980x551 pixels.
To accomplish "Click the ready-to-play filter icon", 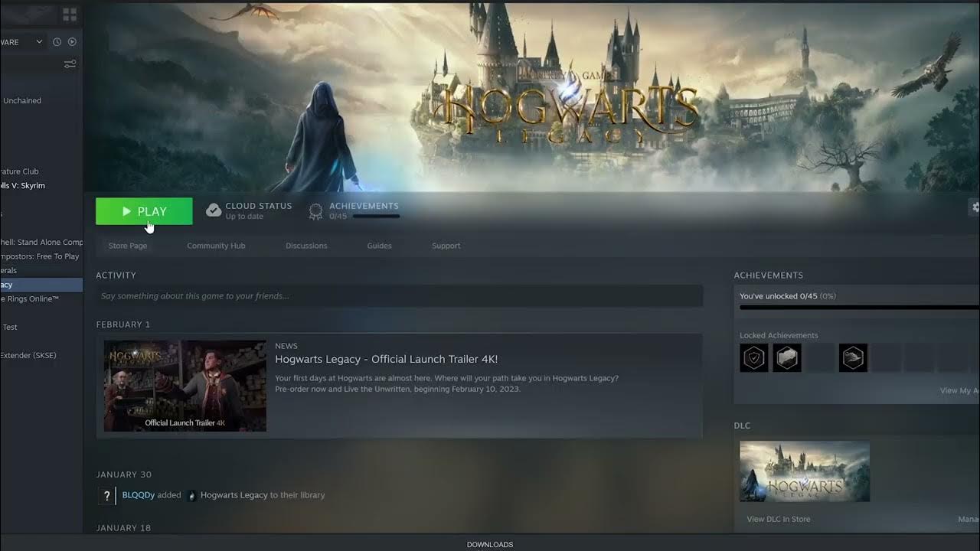I will click(72, 42).
